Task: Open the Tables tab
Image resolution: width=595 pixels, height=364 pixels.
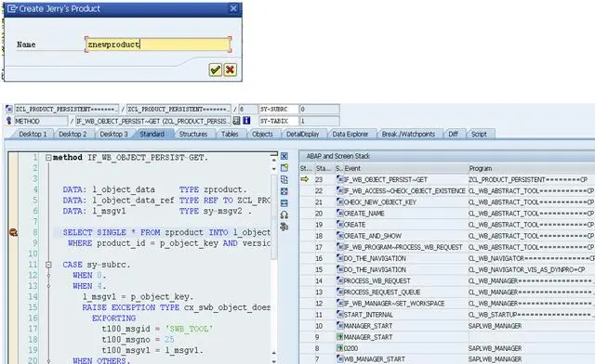Action: 230,134
